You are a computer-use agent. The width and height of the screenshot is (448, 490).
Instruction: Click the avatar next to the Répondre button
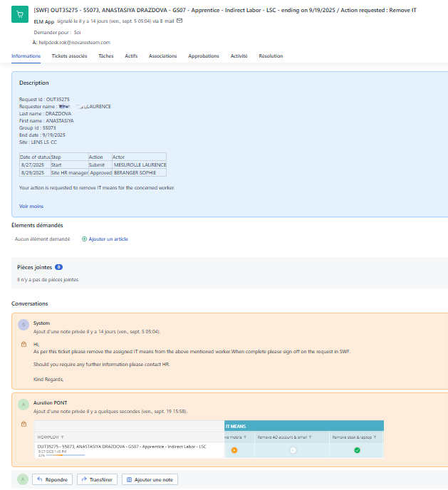23,479
